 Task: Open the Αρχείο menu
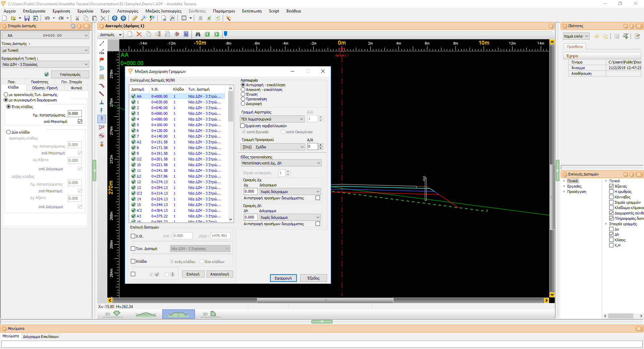(10, 11)
